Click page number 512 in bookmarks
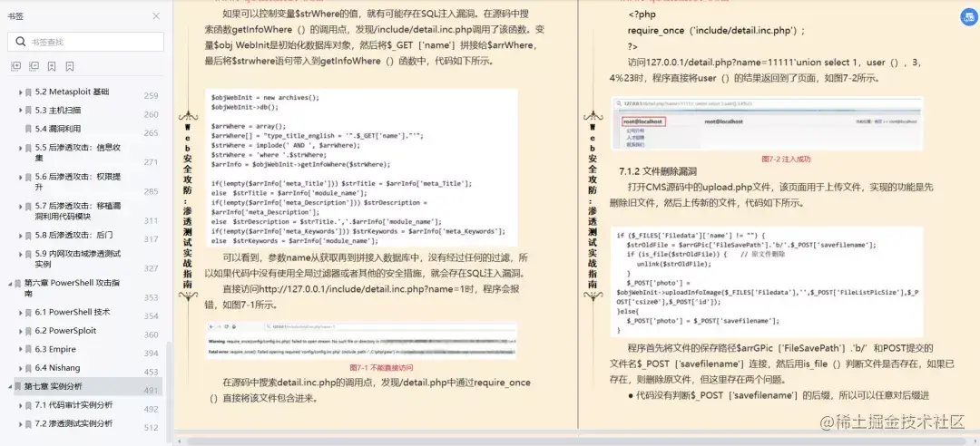The width and height of the screenshot is (980, 446). [x=151, y=428]
